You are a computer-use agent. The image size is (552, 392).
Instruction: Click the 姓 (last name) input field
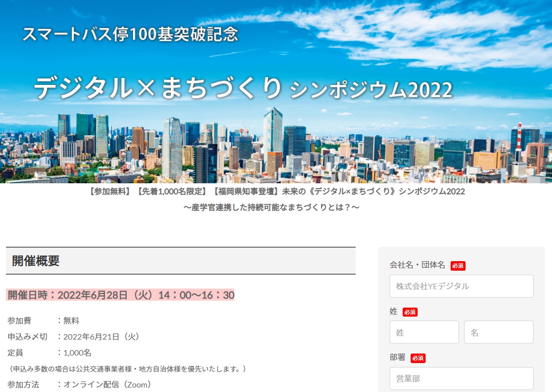(x=424, y=332)
